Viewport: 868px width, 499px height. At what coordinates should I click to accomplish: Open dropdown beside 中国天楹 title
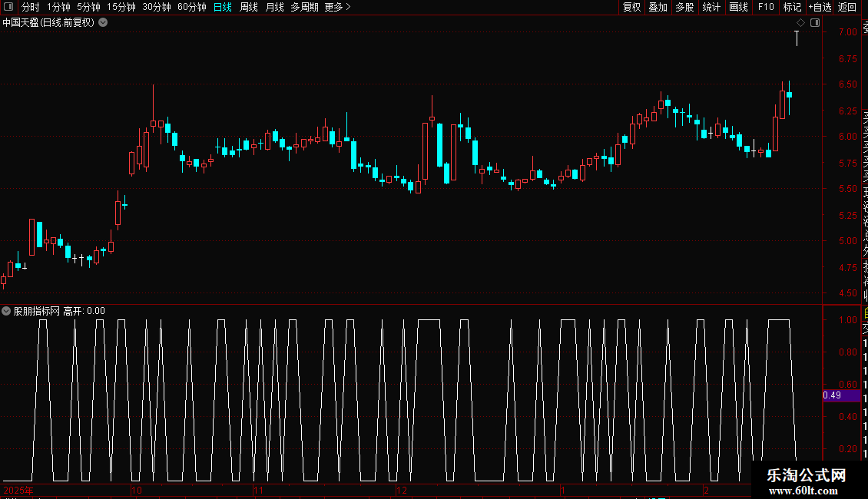[x=103, y=23]
